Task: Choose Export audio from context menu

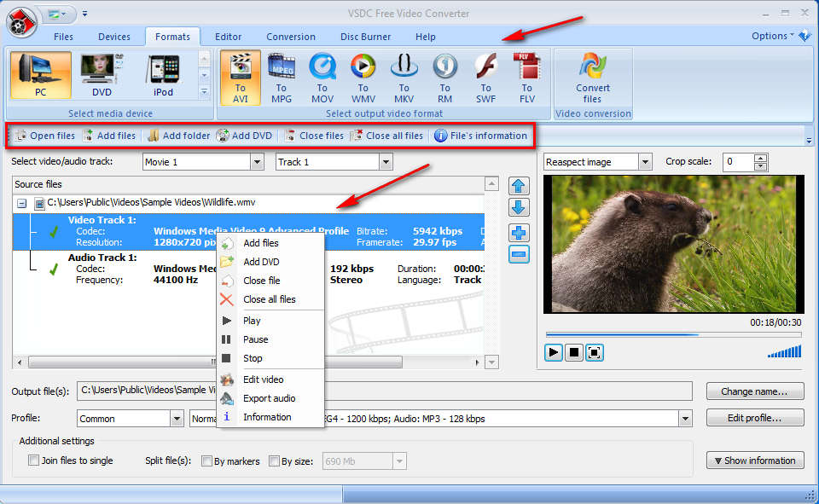Action: tap(269, 398)
